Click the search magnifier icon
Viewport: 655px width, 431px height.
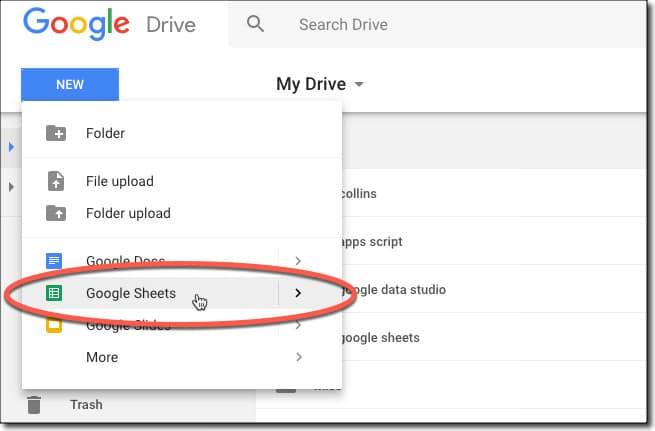coord(255,24)
